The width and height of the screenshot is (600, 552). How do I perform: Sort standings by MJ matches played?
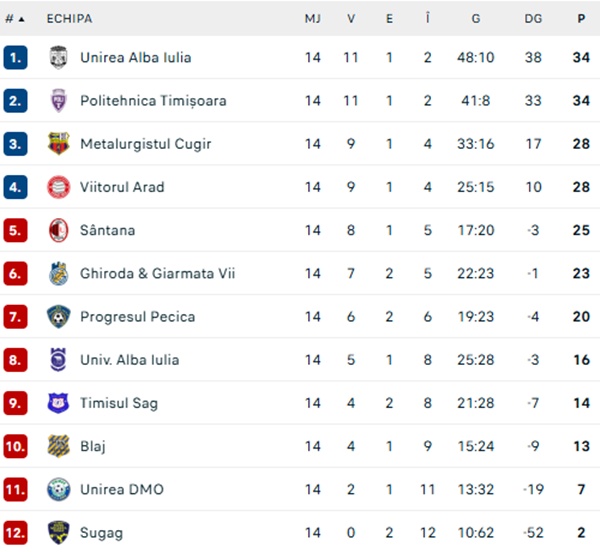313,18
